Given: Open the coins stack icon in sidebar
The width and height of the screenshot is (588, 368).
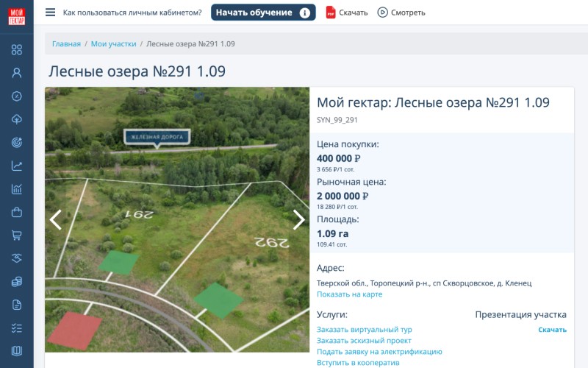Looking at the screenshot, I should coord(16,282).
